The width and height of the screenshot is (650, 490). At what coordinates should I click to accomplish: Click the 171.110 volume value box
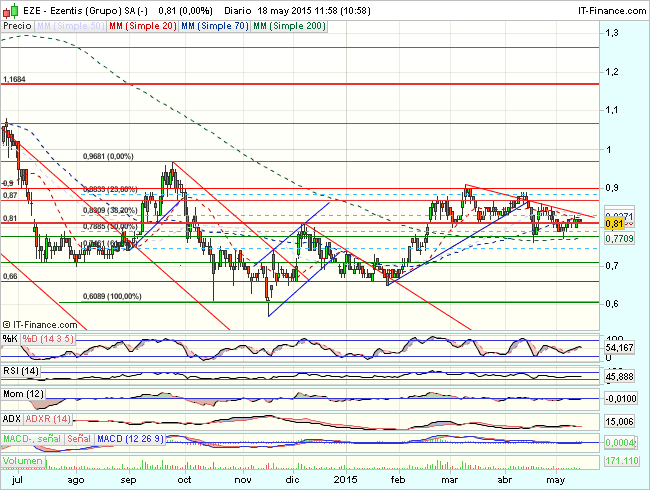[x=621, y=461]
